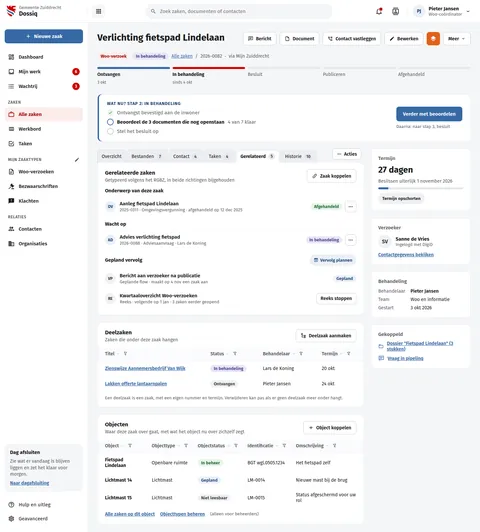Image resolution: width=480 pixels, height=532 pixels.
Task: Click Verder met beoordelen
Action: point(429,114)
